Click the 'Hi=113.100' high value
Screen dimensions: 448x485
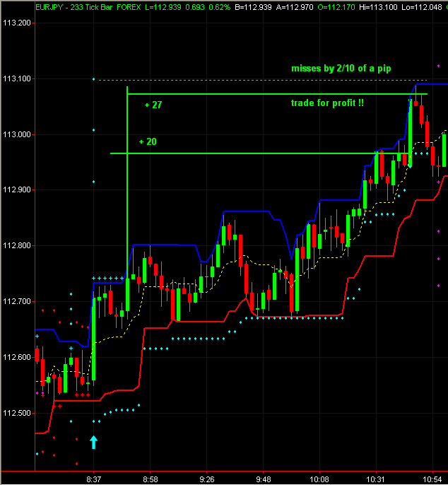click(x=378, y=7)
